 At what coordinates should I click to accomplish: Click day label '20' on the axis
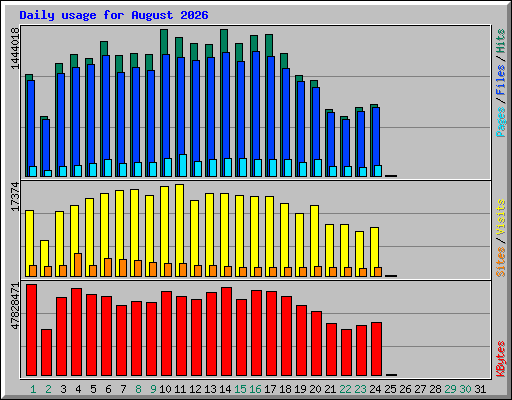coord(315,389)
